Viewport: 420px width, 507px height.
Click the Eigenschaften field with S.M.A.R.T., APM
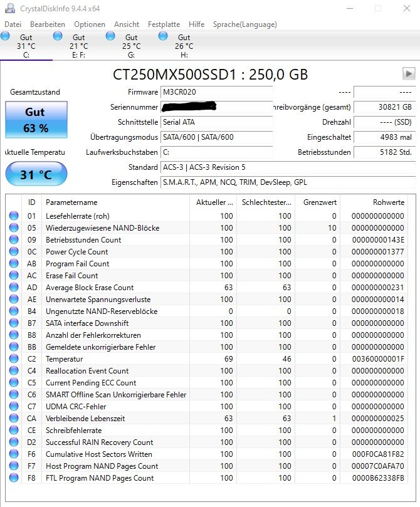[x=288, y=182]
